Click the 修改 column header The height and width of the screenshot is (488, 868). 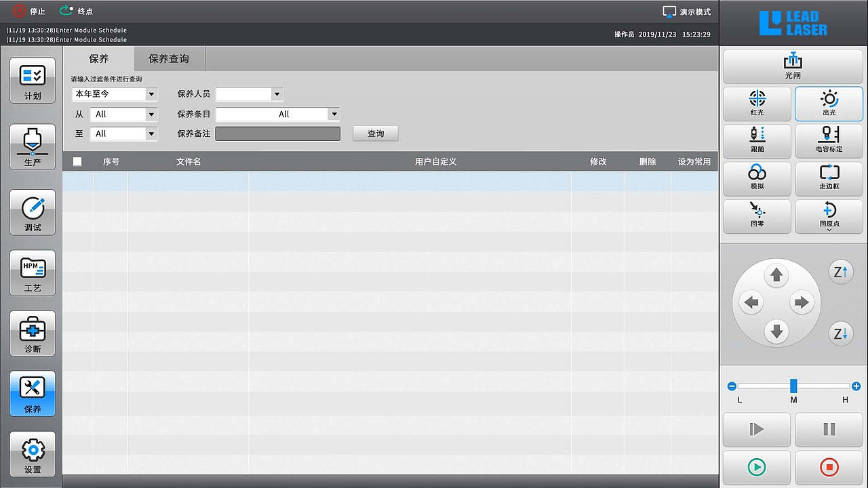(598, 161)
